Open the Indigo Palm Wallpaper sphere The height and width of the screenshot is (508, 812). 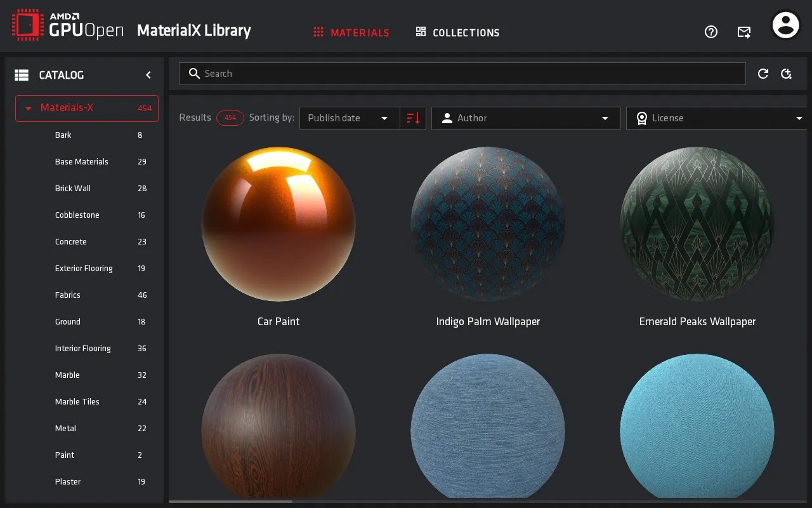[x=488, y=224]
